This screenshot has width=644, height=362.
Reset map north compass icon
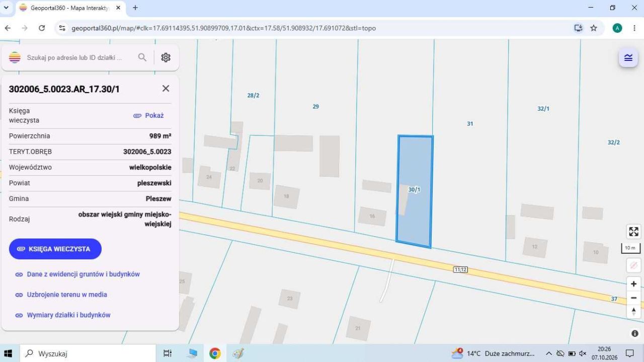[633, 311]
